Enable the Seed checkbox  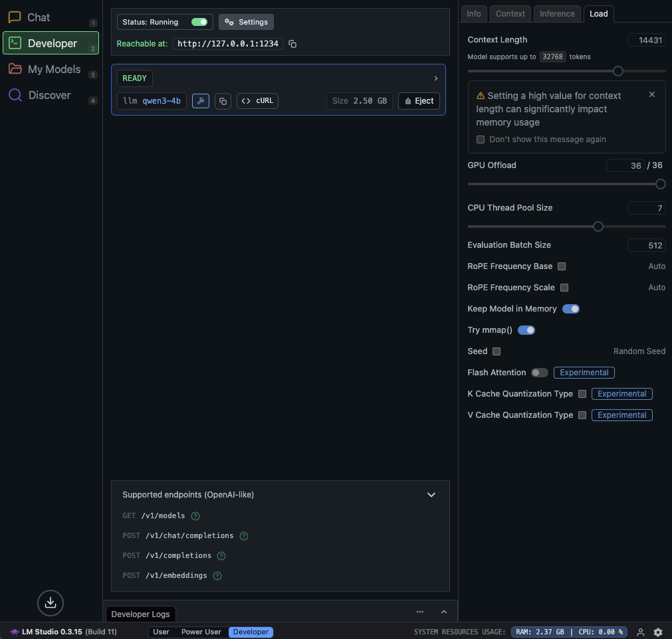(x=497, y=351)
